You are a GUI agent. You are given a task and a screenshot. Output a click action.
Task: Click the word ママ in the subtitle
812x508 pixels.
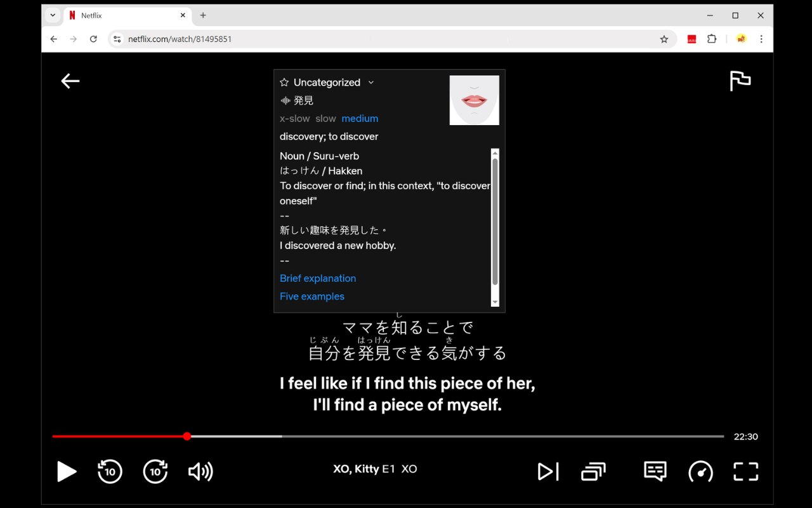click(x=358, y=328)
